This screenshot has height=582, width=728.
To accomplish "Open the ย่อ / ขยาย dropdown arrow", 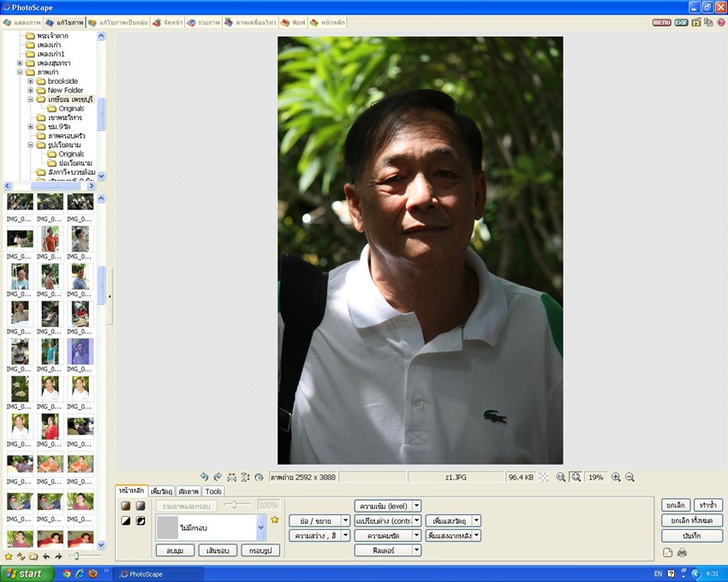I will coord(345,520).
